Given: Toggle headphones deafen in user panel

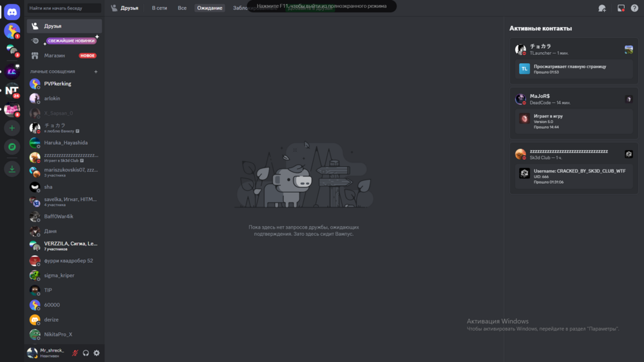Looking at the screenshot, I should pos(86,353).
